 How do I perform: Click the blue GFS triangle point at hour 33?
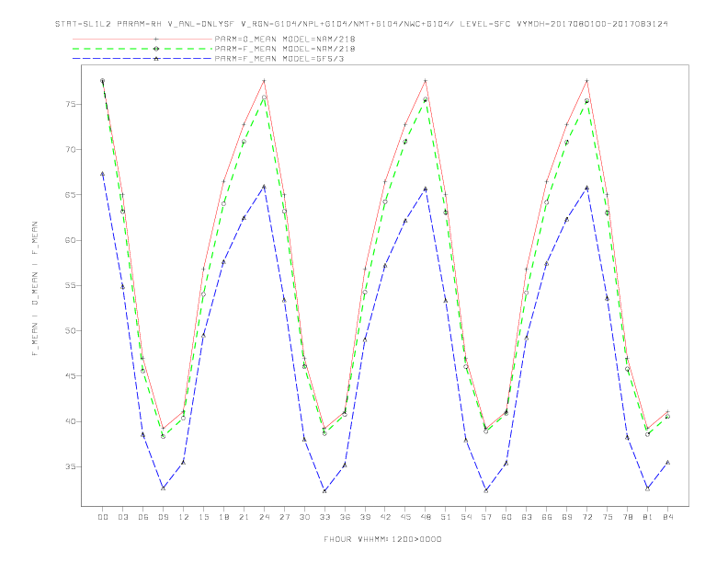tap(324, 490)
